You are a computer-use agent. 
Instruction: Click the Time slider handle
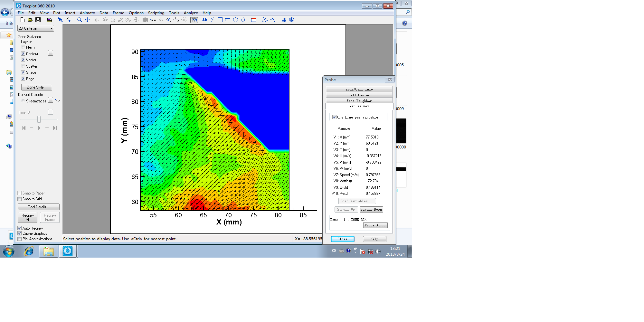pos(39,119)
